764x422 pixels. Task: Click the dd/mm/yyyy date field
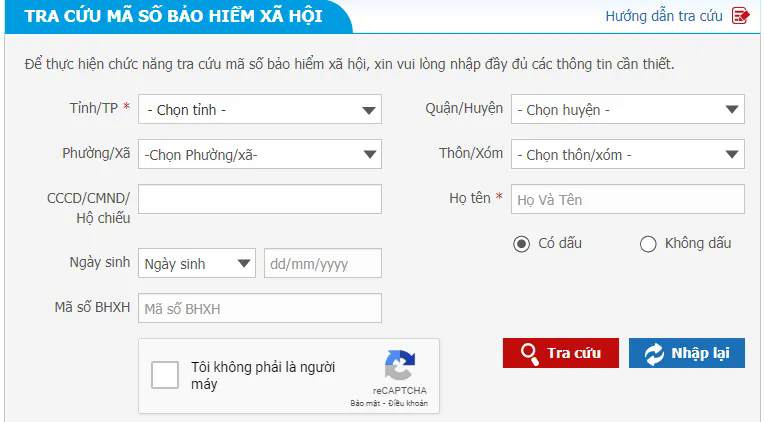pyautogui.click(x=323, y=263)
